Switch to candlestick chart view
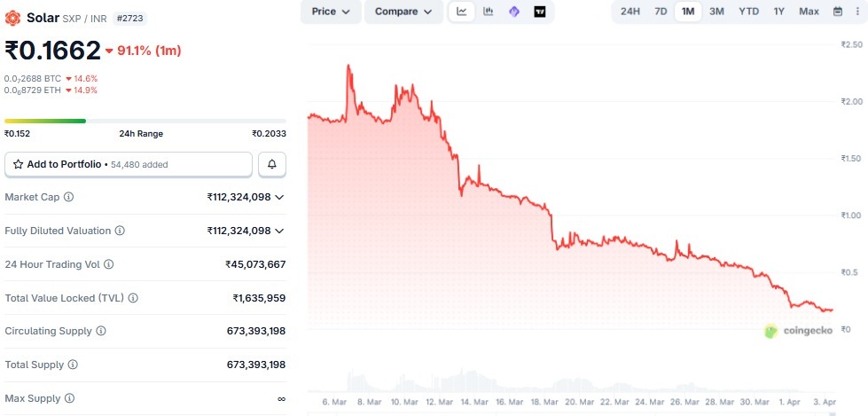This screenshot has width=868, height=416. tap(488, 12)
